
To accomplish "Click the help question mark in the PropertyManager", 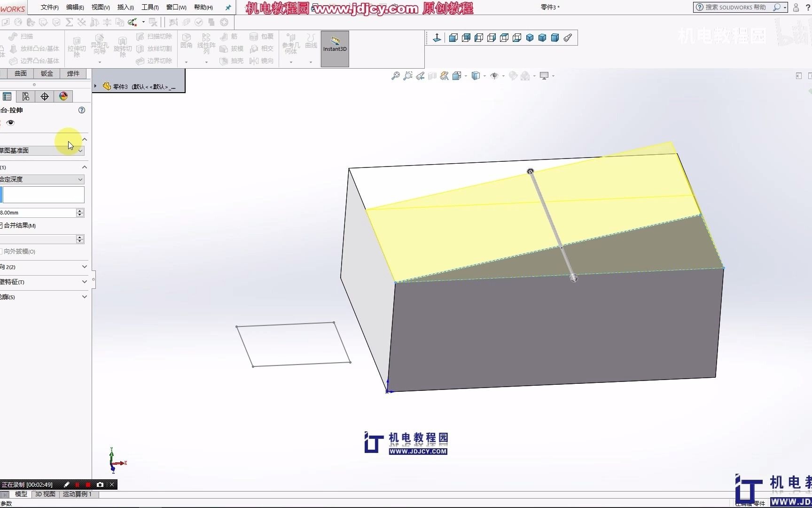I will [x=81, y=110].
